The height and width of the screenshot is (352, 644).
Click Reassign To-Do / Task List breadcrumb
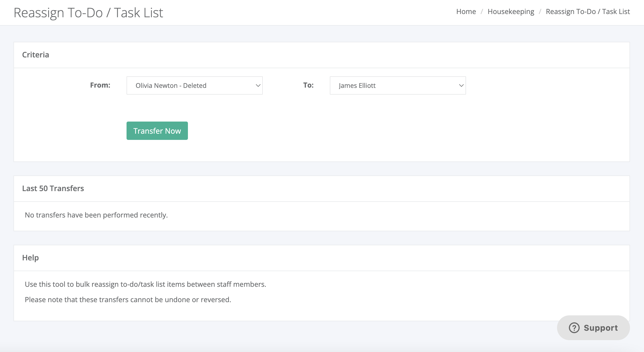coord(588,12)
